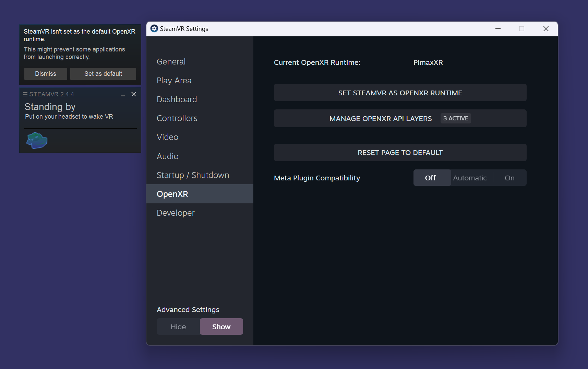
Task: Set Meta Plugin Compatibility to Automatic
Action: pyautogui.click(x=470, y=178)
